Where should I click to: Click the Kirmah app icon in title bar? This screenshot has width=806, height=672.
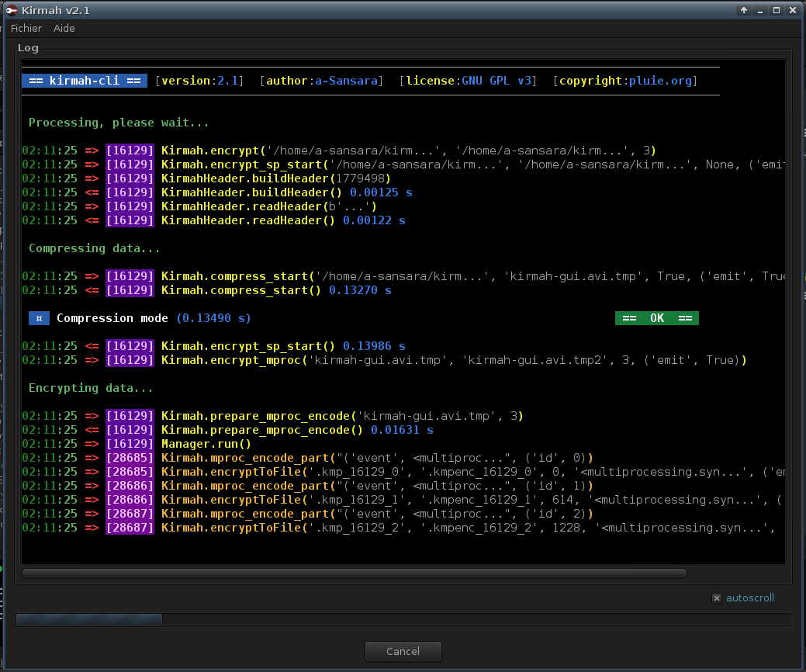pos(12,10)
